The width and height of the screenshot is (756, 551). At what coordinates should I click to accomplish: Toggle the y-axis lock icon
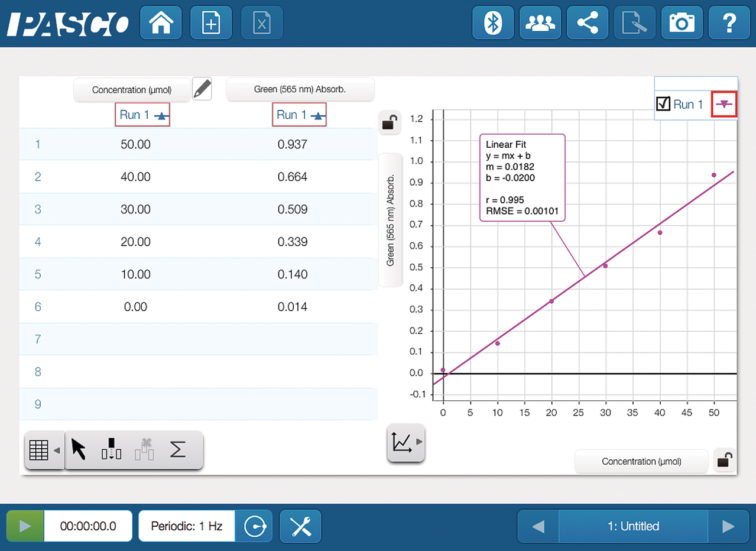tap(390, 122)
